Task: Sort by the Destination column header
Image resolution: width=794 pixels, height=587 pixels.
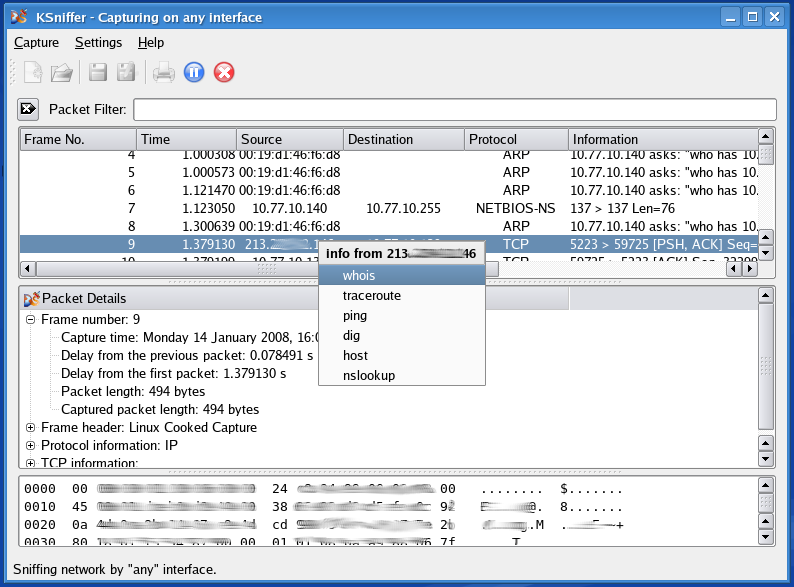Action: coord(404,139)
